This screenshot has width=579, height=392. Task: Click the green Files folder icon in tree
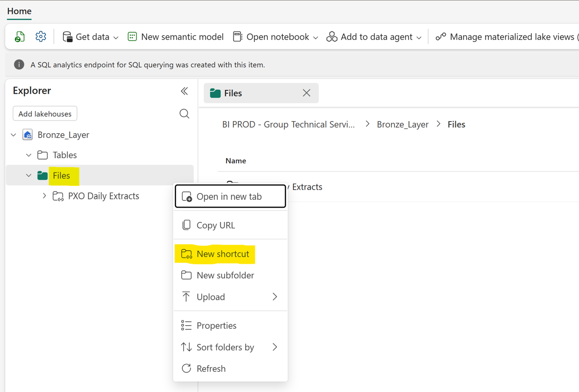tap(42, 176)
